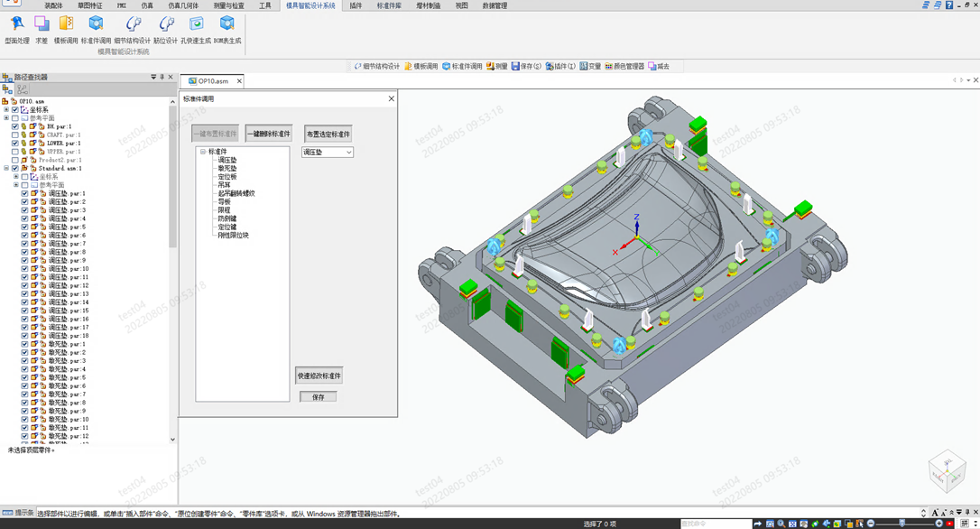Open 模板调用 in the ribbon
The image size is (980, 529).
[66, 30]
